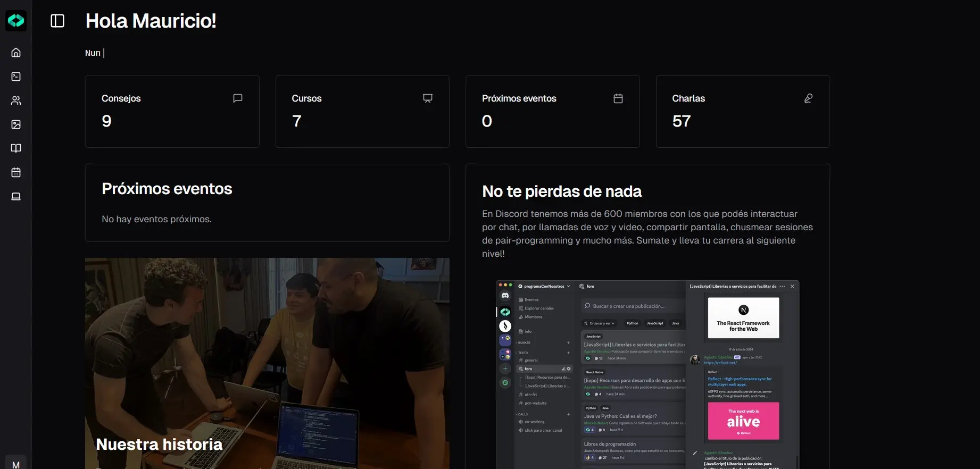Open the user avatar "M" menu
This screenshot has height=469, width=980.
(16, 464)
